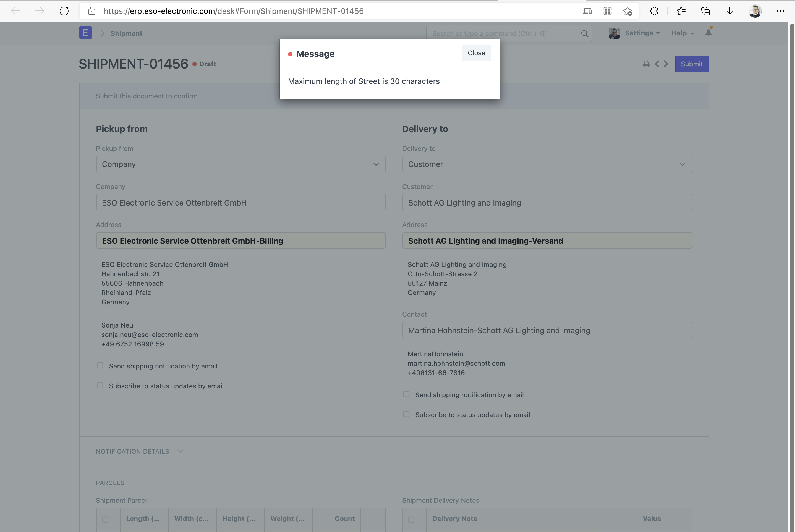
Task: Open browser downloads icon
Action: pos(730,11)
